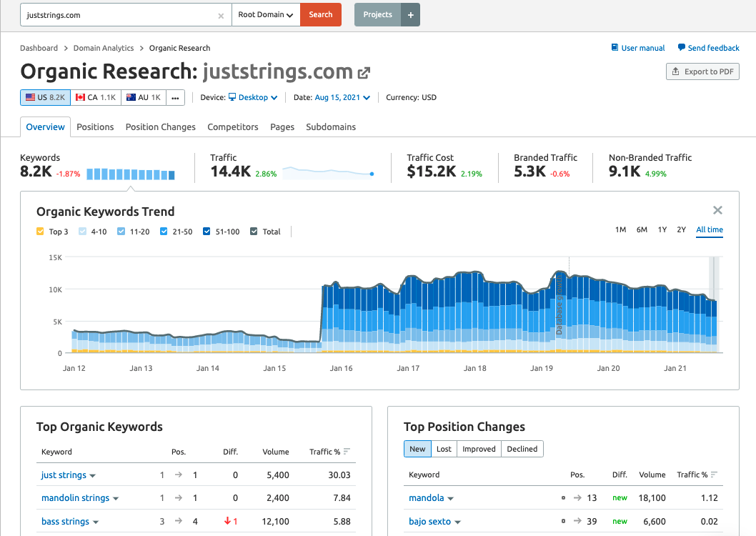Open the Projects button
This screenshot has height=536, width=756.
pyautogui.click(x=377, y=14)
